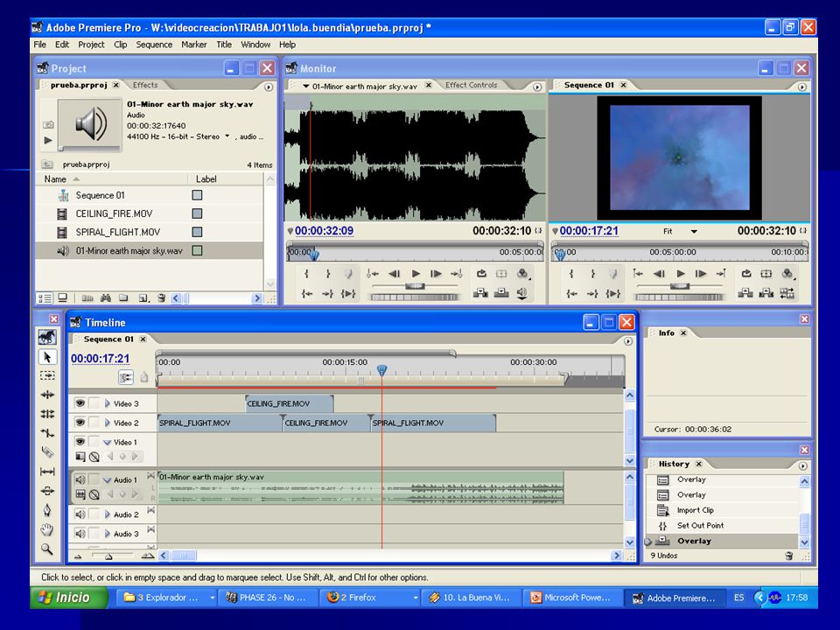Click Set Out Point in source monitor
Screen dimensions: 840x630
tap(328, 274)
